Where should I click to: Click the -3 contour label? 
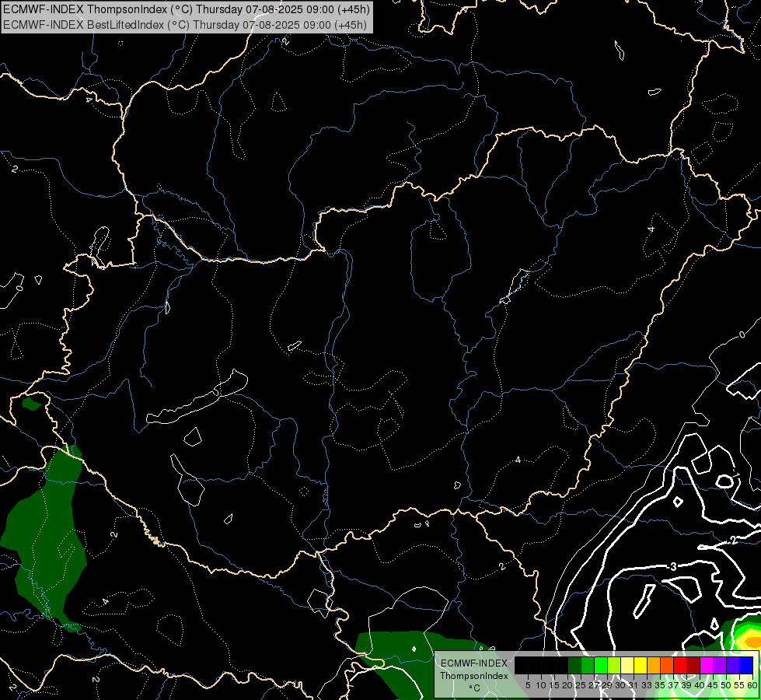pyautogui.click(x=672, y=566)
